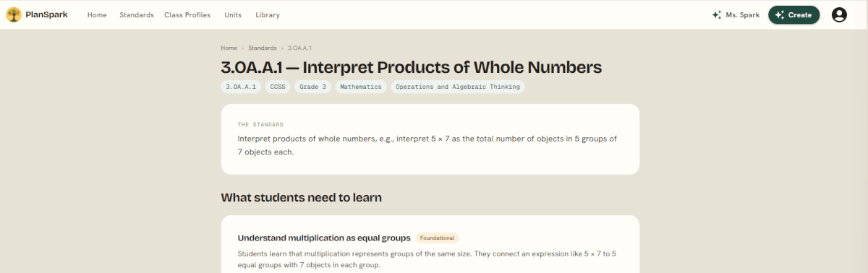Go to Class Profiles in top nav
Viewport: 868px width, 273px height.
pyautogui.click(x=187, y=14)
